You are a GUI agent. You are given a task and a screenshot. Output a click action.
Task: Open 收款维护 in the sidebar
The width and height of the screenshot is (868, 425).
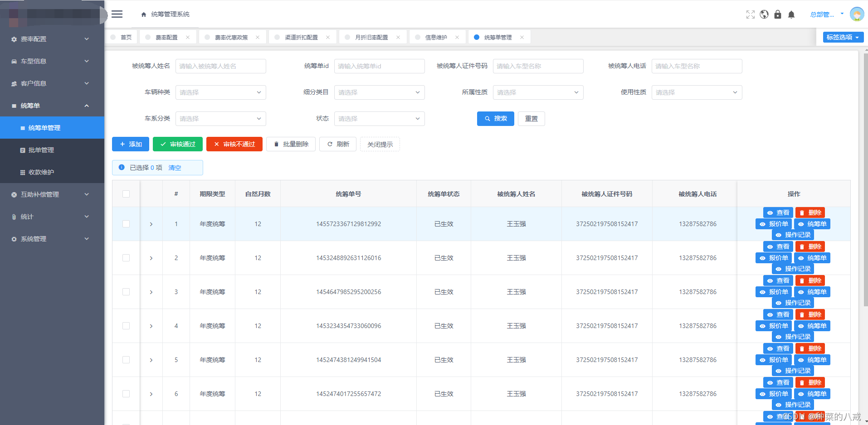point(52,172)
